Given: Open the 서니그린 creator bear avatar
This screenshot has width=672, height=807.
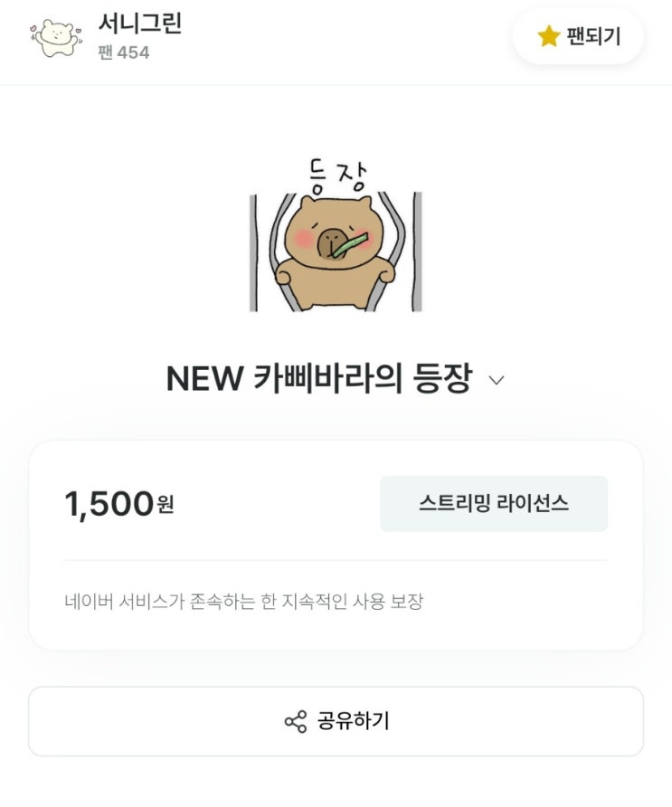Looking at the screenshot, I should [x=56, y=38].
